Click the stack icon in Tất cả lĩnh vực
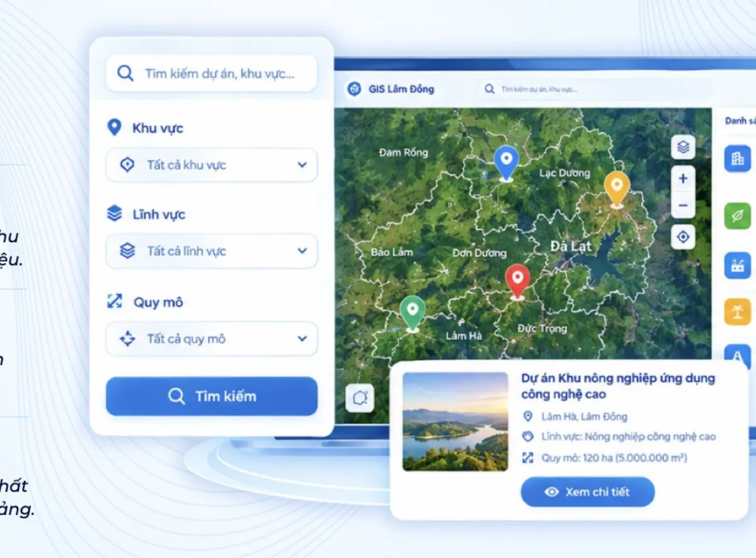Screen dimensions: 756x558 click(127, 251)
